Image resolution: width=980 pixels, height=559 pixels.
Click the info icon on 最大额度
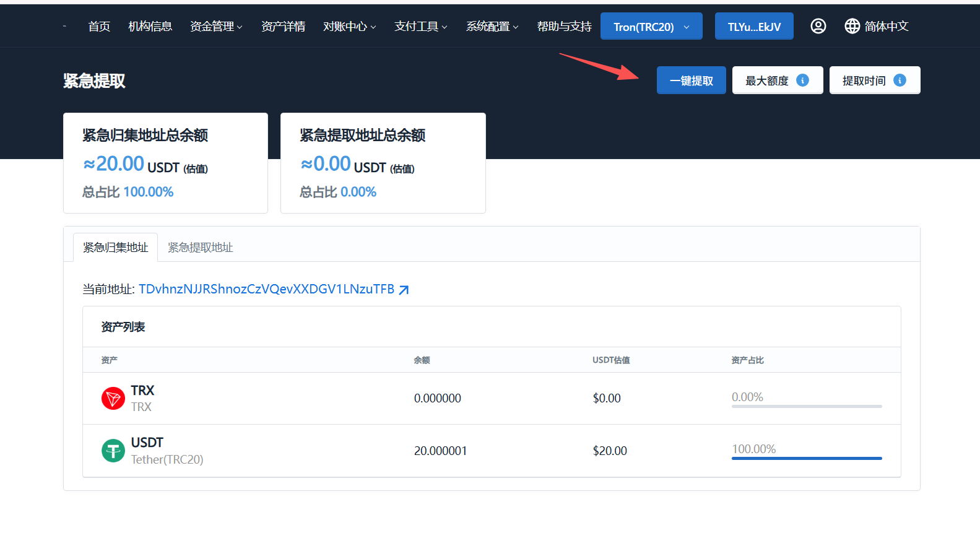tap(802, 80)
